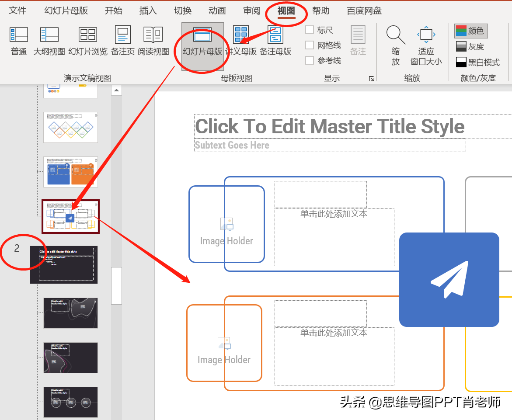
Task: Select the blue and orange cards layout thumbnail
Action: click(x=70, y=172)
